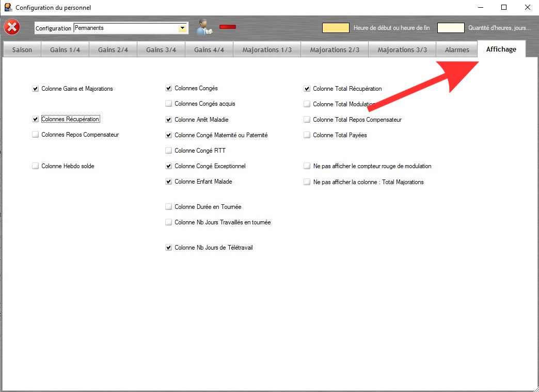Click the red X close icon in toolbar
539x392 pixels.
[x=12, y=27]
